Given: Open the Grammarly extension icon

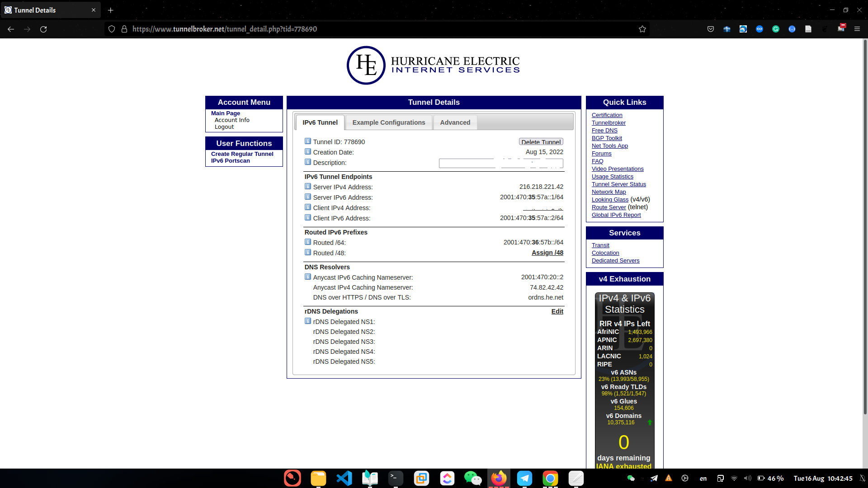Looking at the screenshot, I should pyautogui.click(x=776, y=29).
